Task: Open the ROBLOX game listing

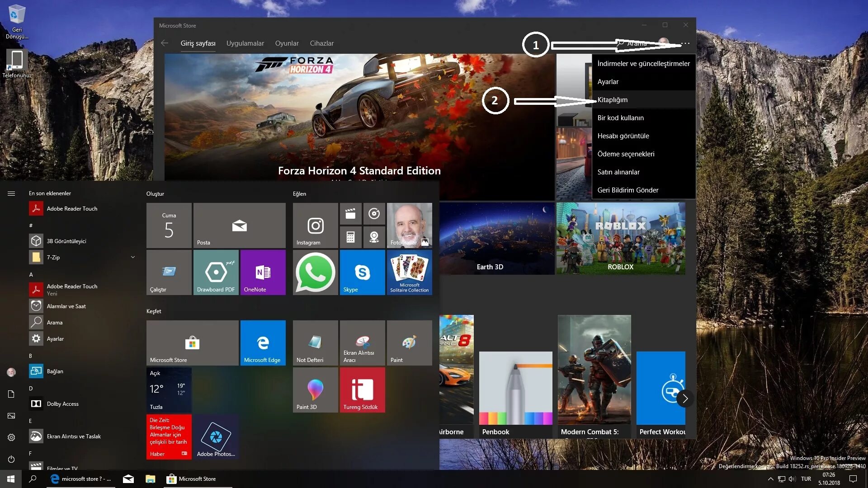Action: [620, 239]
